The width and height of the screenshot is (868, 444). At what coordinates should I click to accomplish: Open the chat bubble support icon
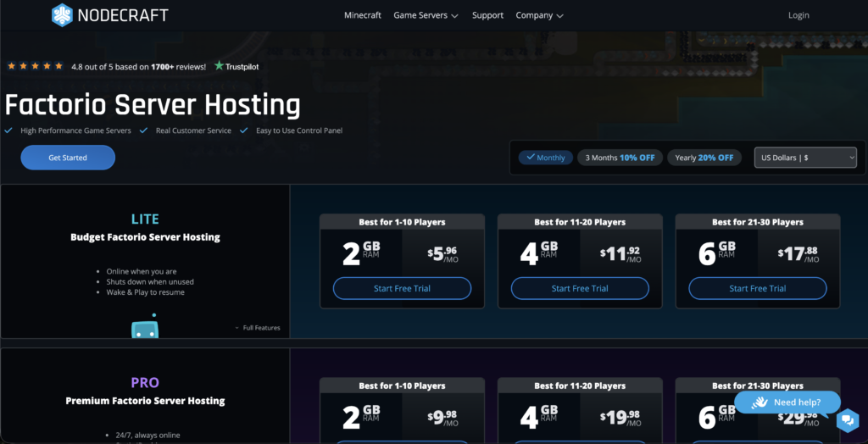pyautogui.click(x=847, y=421)
